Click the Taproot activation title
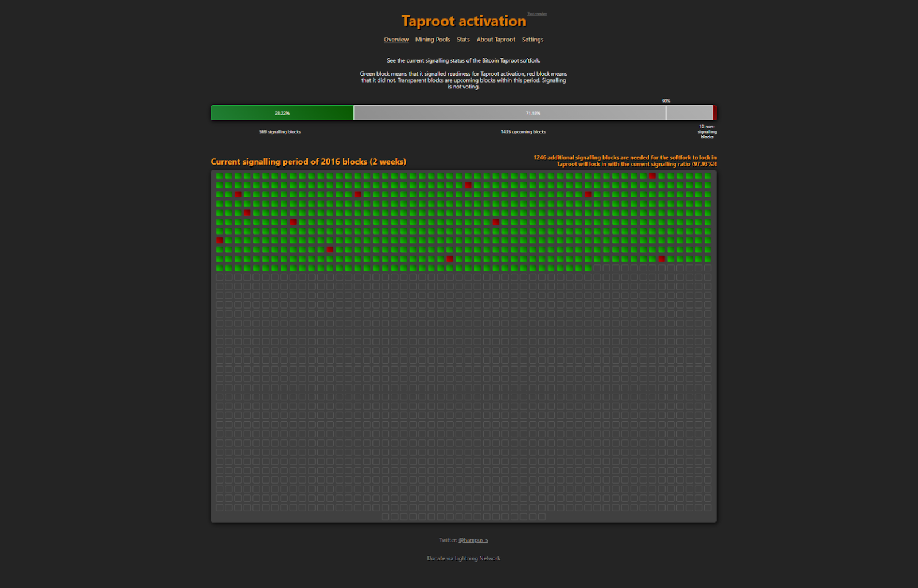This screenshot has width=918, height=588. (464, 21)
